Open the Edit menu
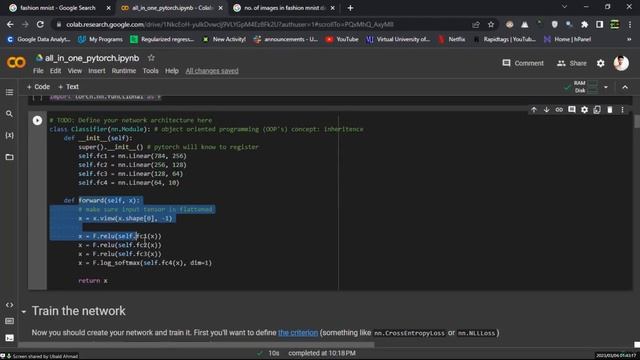 55,71
